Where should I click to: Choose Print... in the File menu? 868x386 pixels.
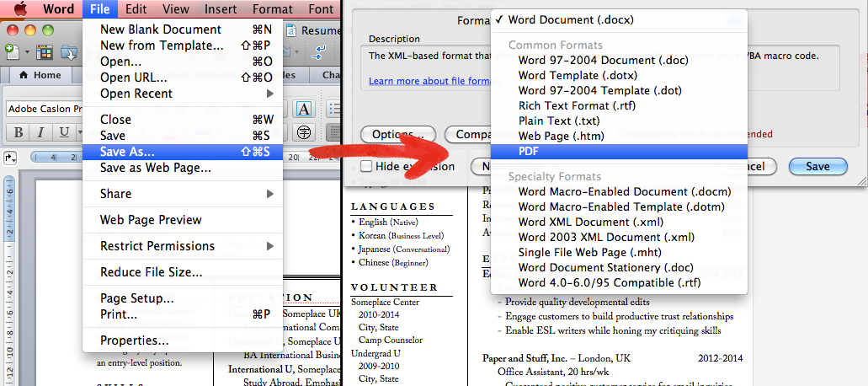coord(183,314)
